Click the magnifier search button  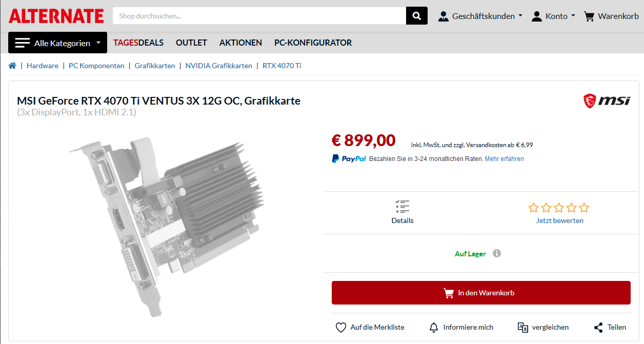tap(417, 16)
